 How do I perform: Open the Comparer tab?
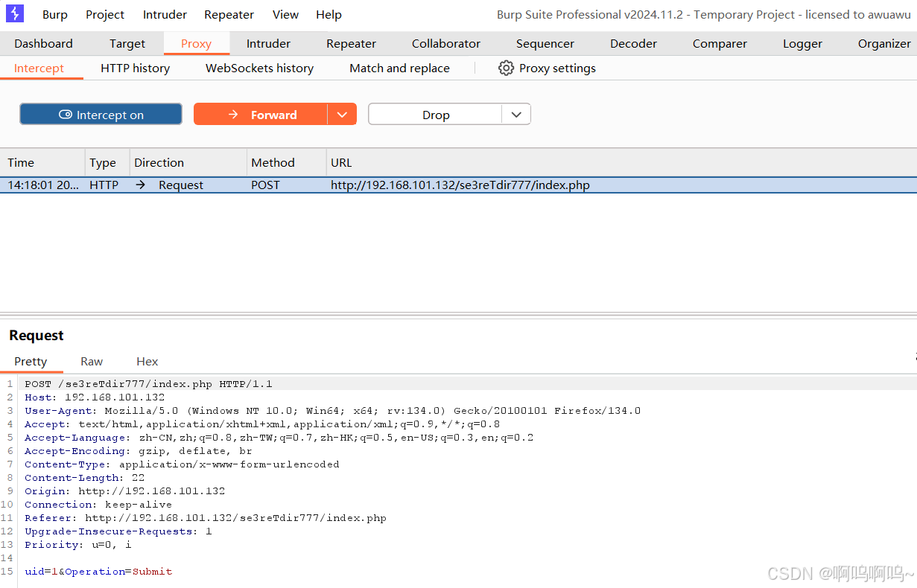[x=720, y=44]
